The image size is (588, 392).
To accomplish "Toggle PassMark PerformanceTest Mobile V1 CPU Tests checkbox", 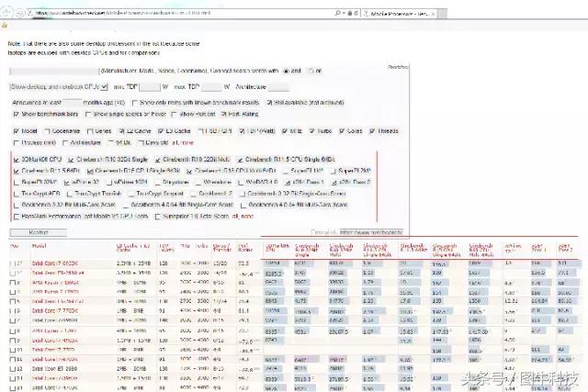I will [x=17, y=217].
